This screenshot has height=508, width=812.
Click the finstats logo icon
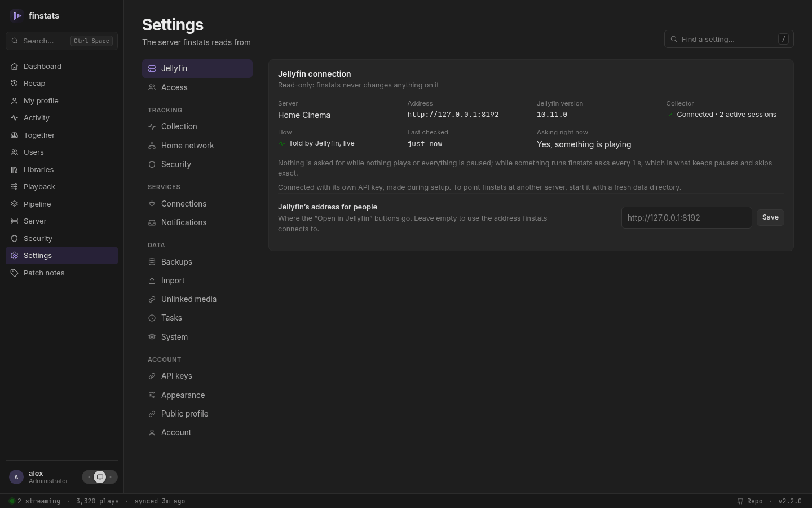point(16,16)
